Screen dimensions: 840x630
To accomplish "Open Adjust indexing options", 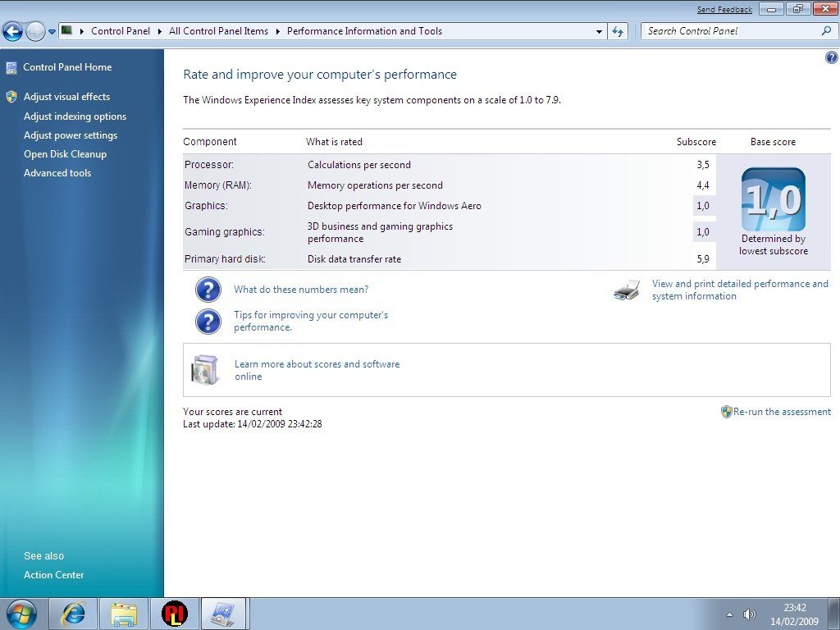I will [75, 116].
